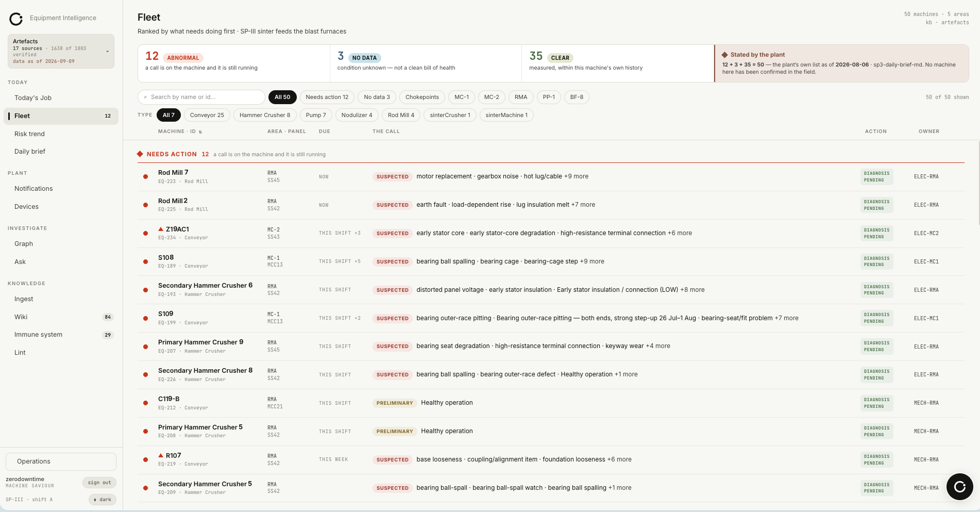Image resolution: width=980 pixels, height=512 pixels.
Task: Filter machine type to Conveyor 25
Action: [207, 115]
